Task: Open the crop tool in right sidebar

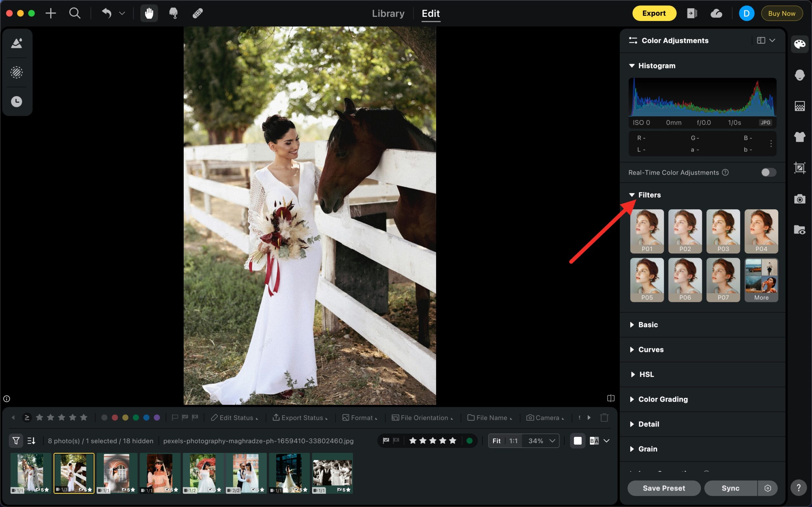Action: point(800,168)
